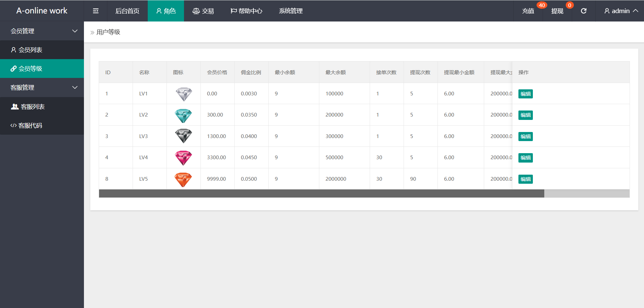This screenshot has width=644, height=308.
Task: Click the LV4 pink diamond icon
Action: (x=184, y=158)
